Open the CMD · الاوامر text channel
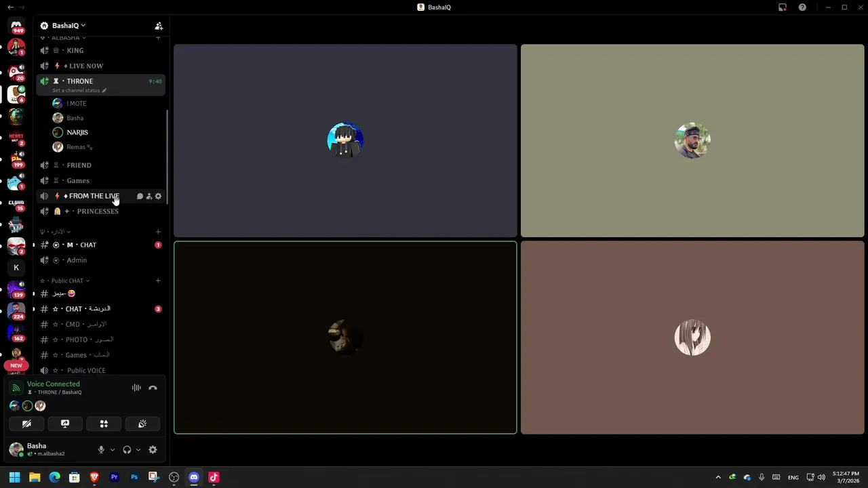This screenshot has height=488, width=868. [100, 325]
